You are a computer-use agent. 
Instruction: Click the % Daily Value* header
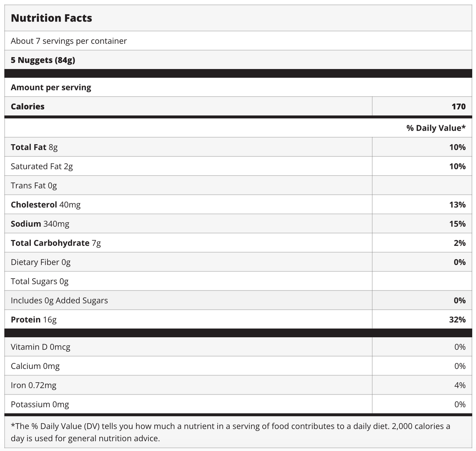pyautogui.click(x=436, y=128)
